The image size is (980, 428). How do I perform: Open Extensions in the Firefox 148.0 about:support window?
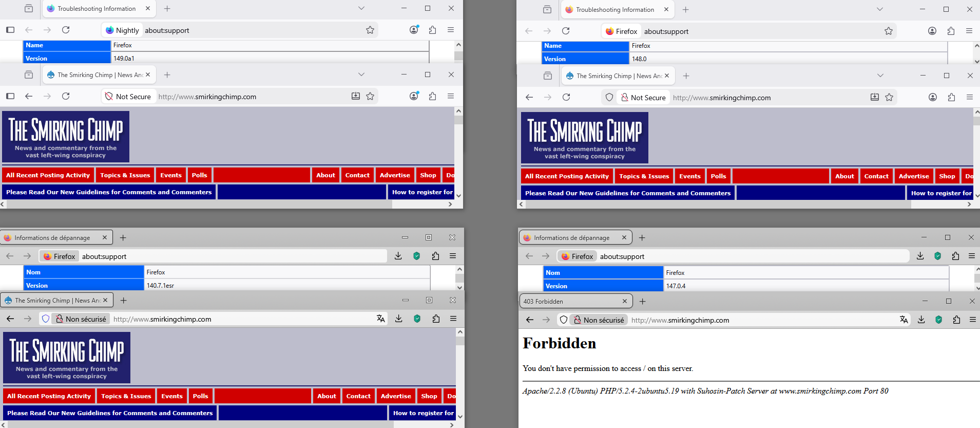point(951,31)
